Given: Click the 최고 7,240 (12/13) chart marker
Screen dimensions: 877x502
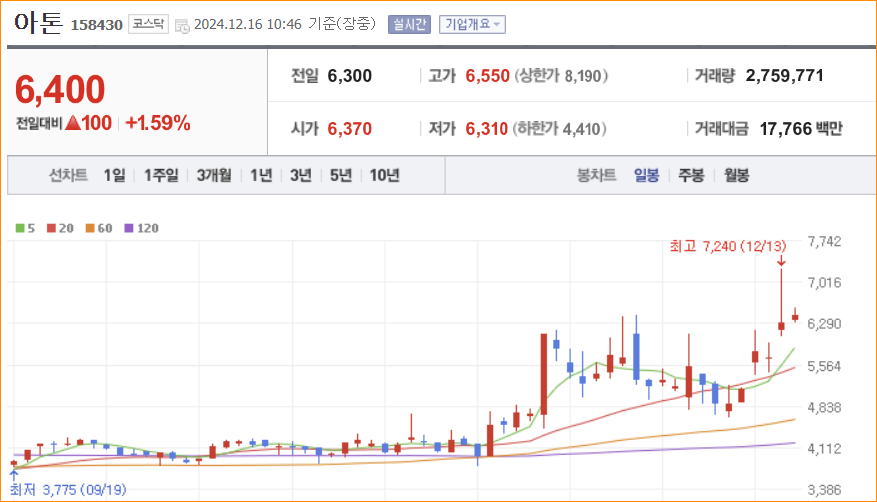Looking at the screenshot, I should (728, 247).
